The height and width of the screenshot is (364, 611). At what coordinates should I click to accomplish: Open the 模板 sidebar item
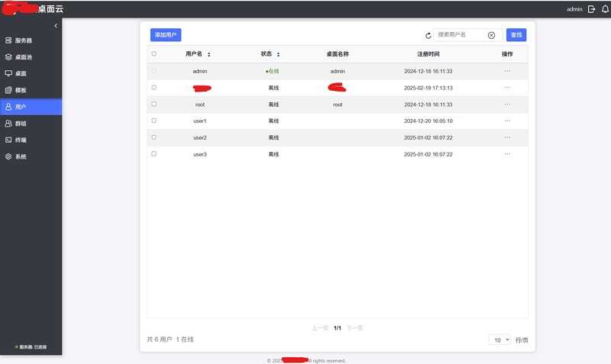tap(31, 90)
